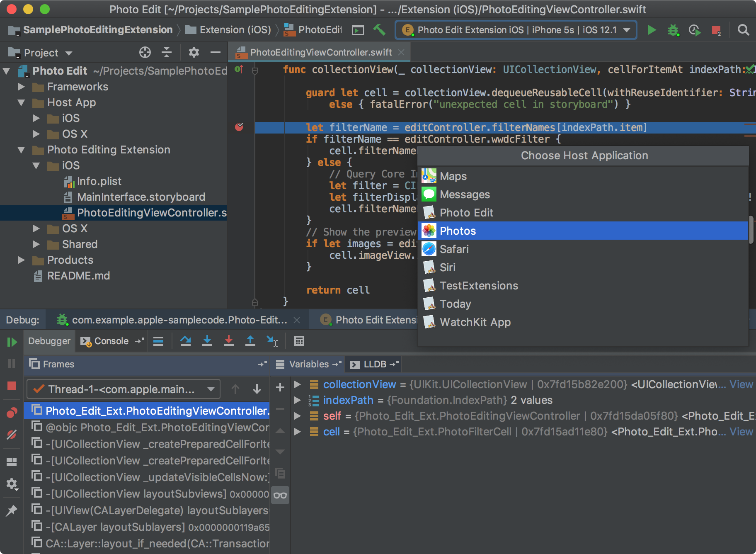Screen dimensions: 756x554
Task: Collapse all in Project panel
Action: (167, 52)
